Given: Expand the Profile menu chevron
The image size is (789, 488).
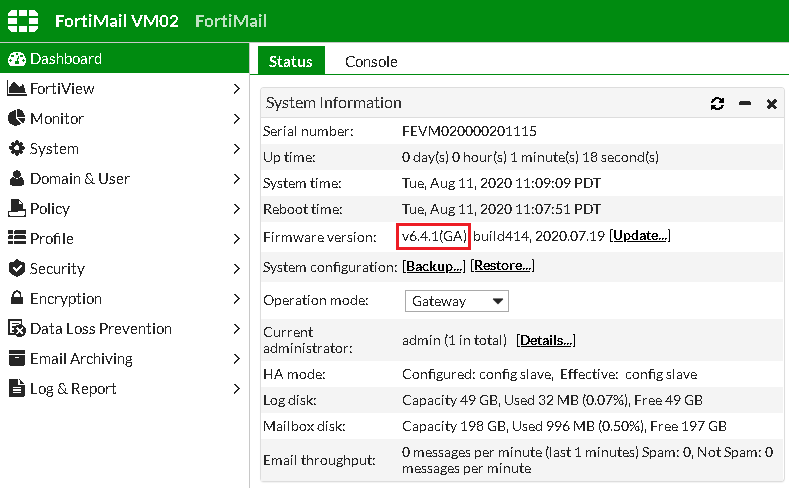Looking at the screenshot, I should (236, 238).
